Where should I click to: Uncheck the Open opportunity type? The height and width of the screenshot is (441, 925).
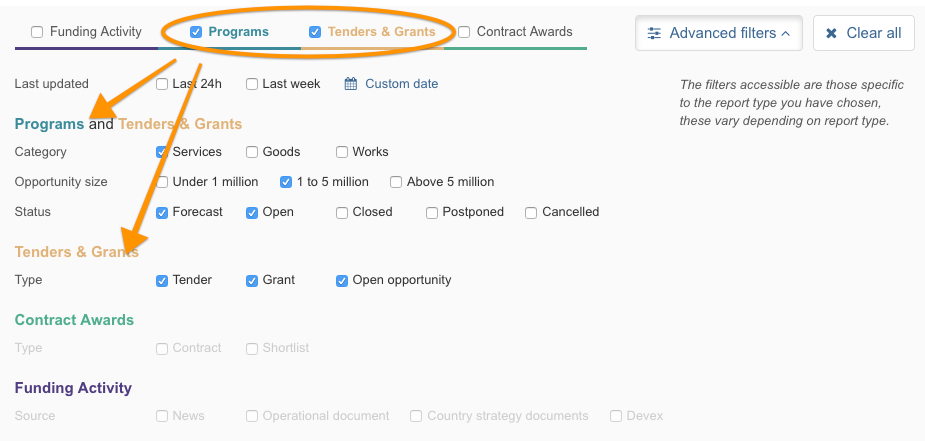tap(342, 281)
